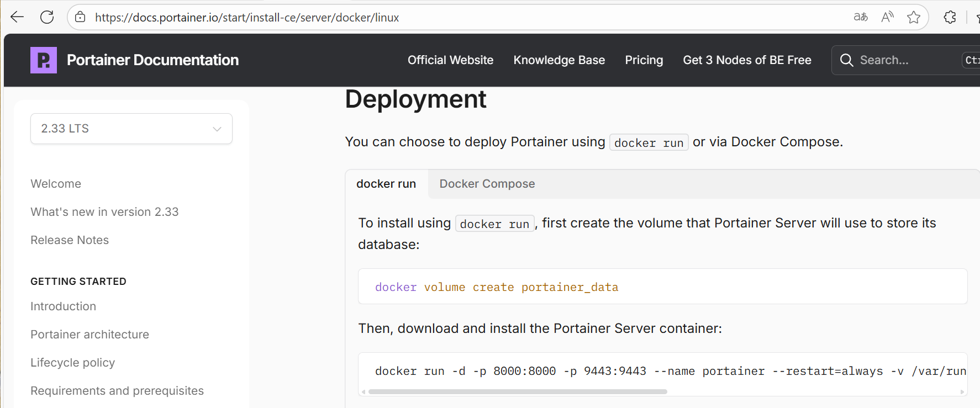
Task: Click the browser address bar URL
Action: (x=247, y=18)
